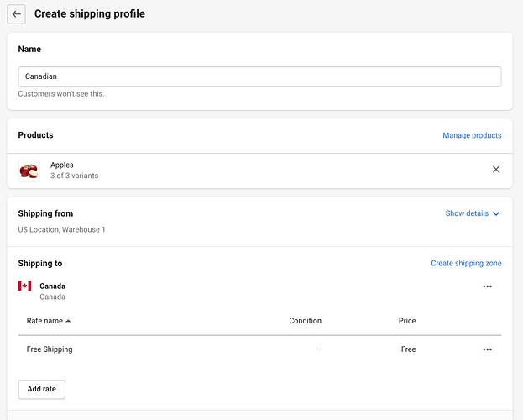Click the Apples product name
523x420 pixels.
[x=62, y=165]
